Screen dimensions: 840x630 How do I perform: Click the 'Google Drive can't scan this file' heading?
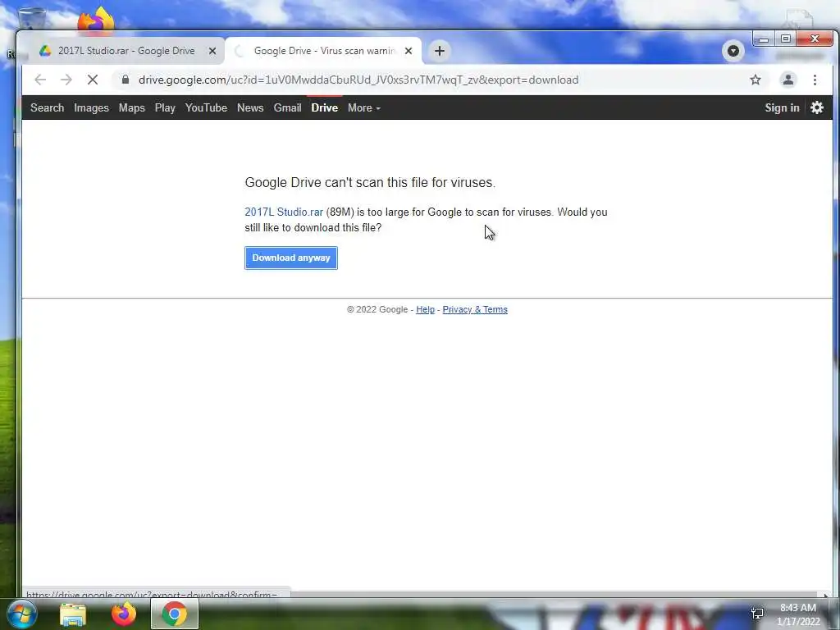point(370,183)
